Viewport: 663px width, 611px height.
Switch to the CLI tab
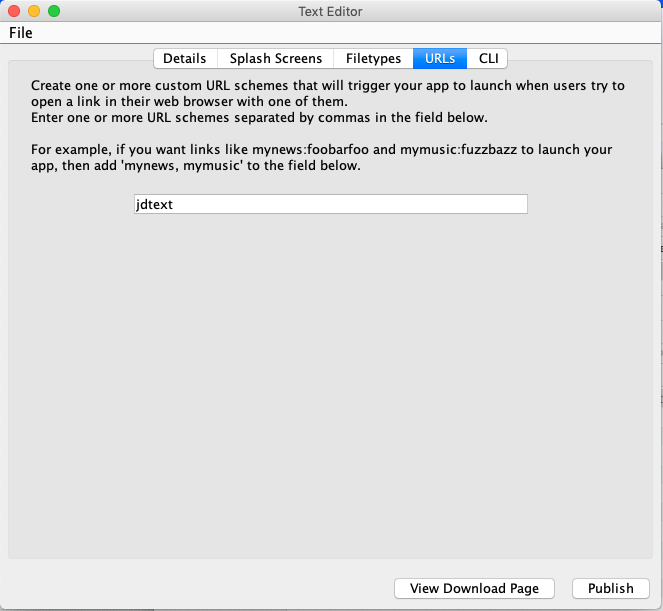click(488, 59)
